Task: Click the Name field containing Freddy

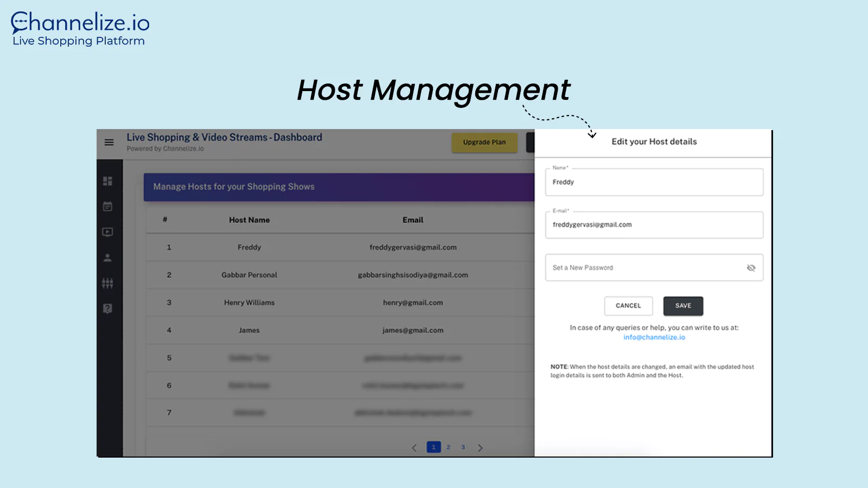Action: tap(654, 182)
